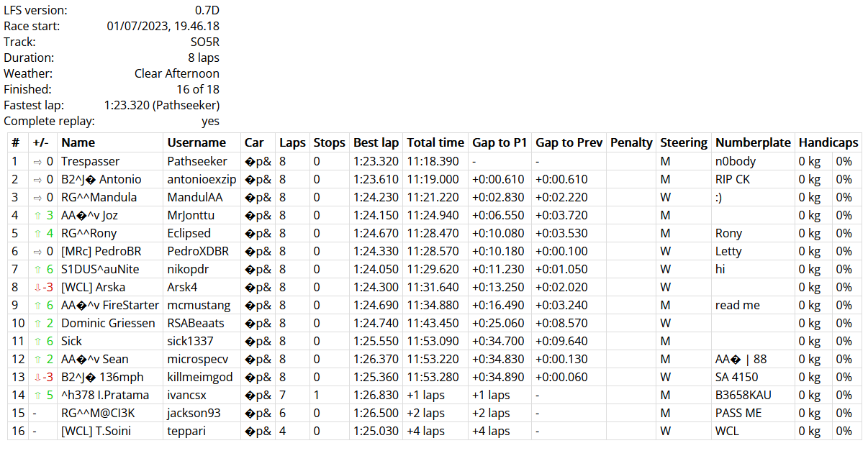This screenshot has width=868, height=456.
Task: Click the green up arrow for Dominic Griessen
Action: (37, 323)
